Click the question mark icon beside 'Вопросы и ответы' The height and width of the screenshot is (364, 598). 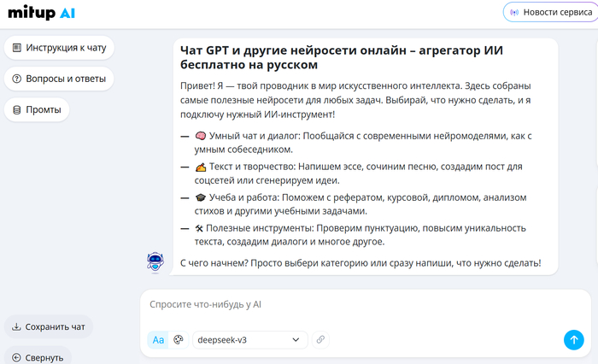coord(16,79)
